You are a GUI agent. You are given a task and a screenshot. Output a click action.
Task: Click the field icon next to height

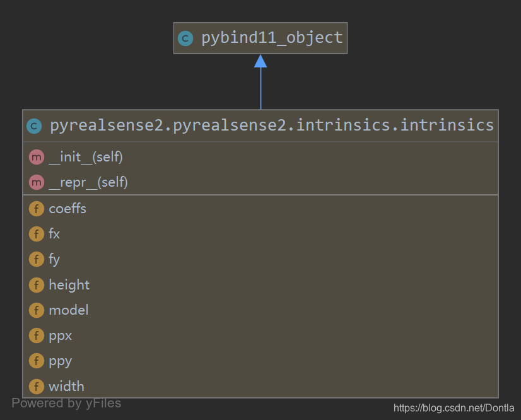(37, 285)
